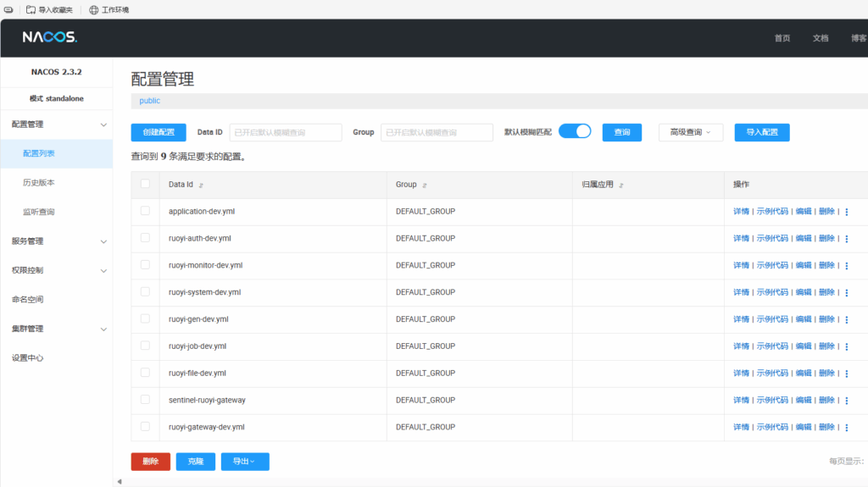The width and height of the screenshot is (868, 487).
Task: Toggle the 默认模糊匹配 switch
Action: (x=575, y=131)
